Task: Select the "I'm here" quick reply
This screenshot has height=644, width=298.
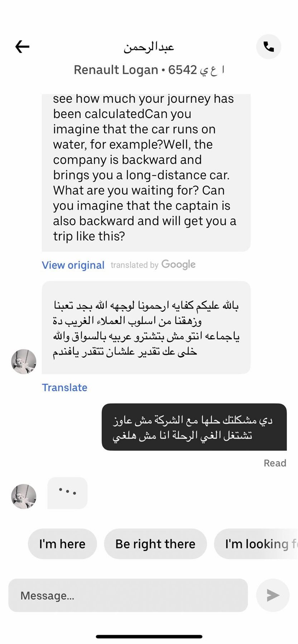Action: (62, 544)
